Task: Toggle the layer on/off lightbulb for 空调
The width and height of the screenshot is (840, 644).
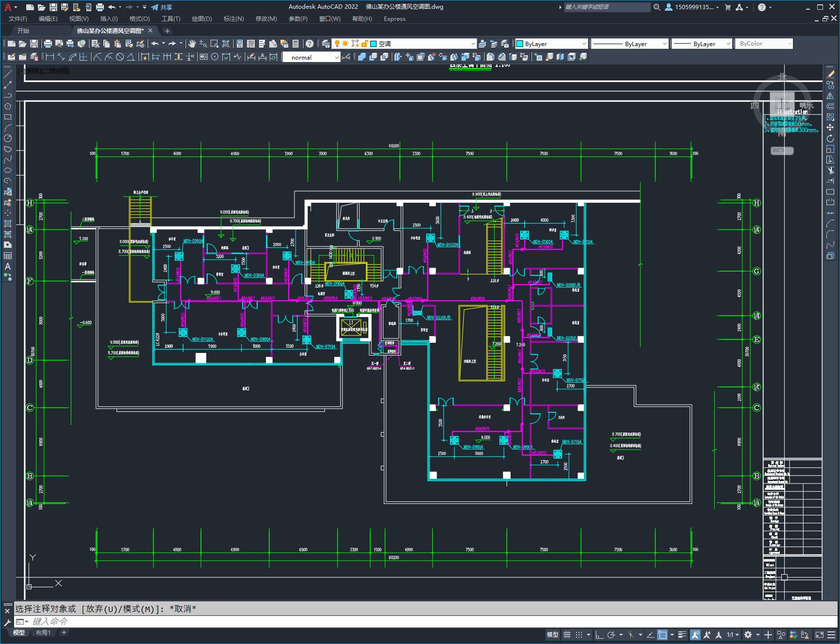Action: pyautogui.click(x=337, y=44)
